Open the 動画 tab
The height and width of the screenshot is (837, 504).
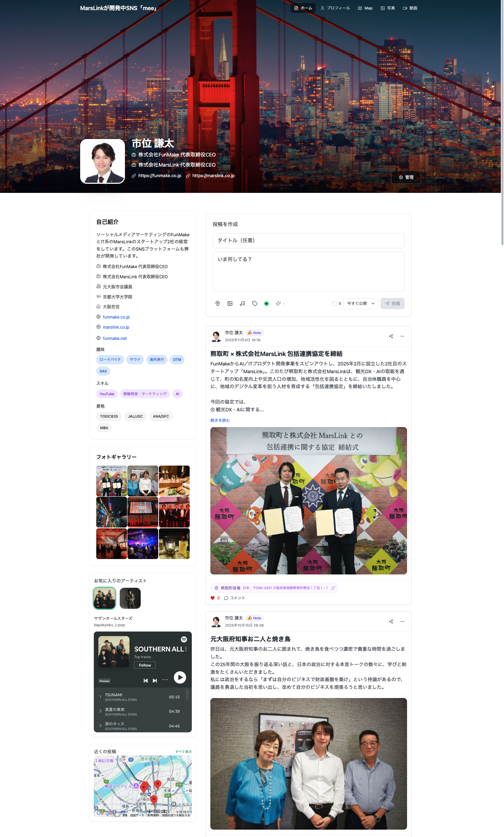410,8
